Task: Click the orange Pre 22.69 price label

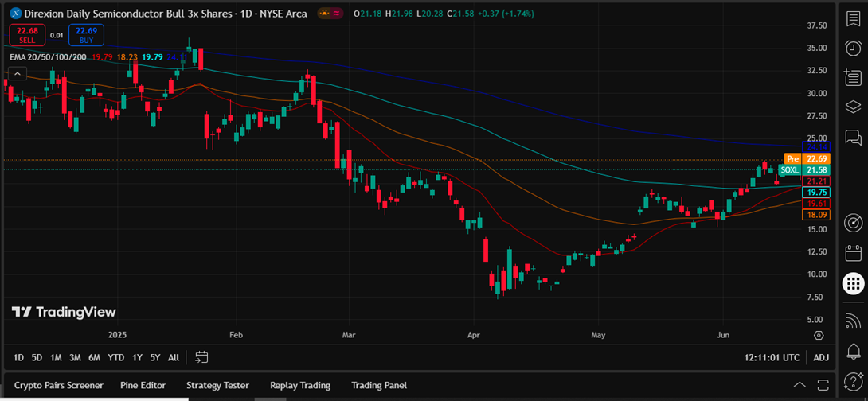Action: [807, 159]
